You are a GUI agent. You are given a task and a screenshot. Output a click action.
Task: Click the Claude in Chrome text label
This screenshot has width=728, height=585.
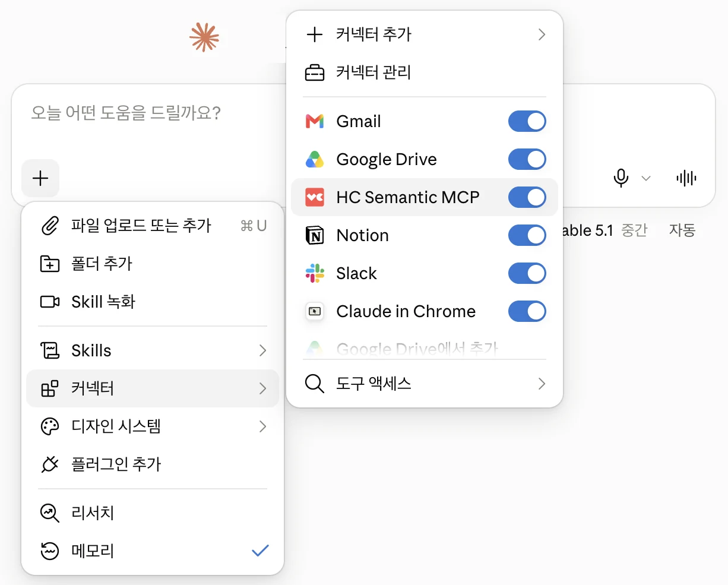click(x=406, y=311)
